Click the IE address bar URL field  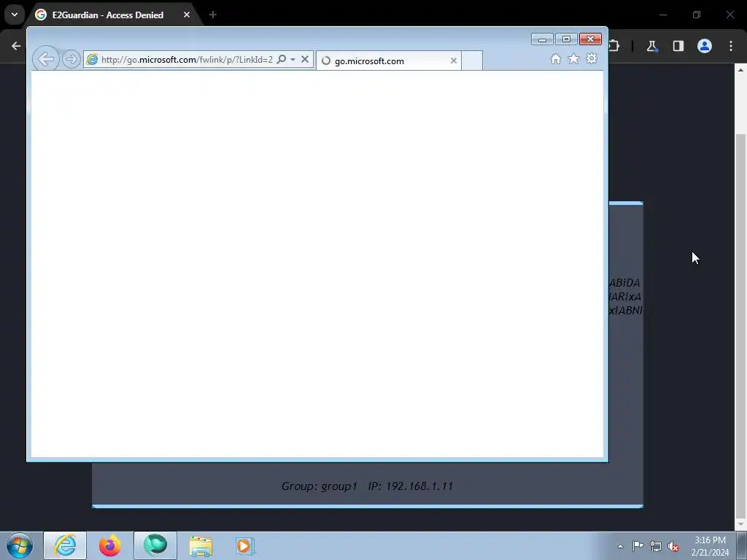click(x=187, y=60)
